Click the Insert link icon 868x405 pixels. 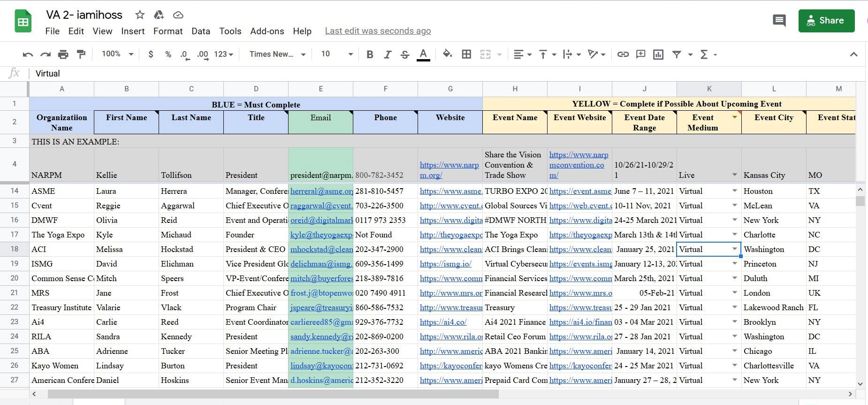623,54
